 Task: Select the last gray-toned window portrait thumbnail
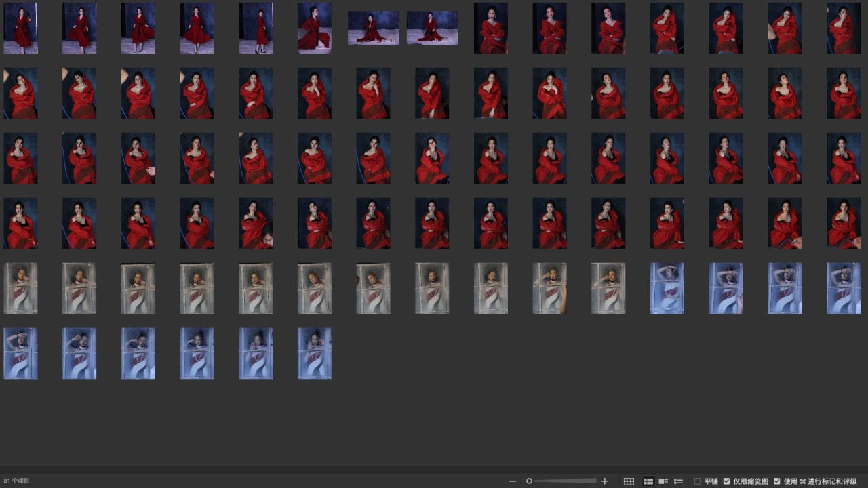coord(608,289)
